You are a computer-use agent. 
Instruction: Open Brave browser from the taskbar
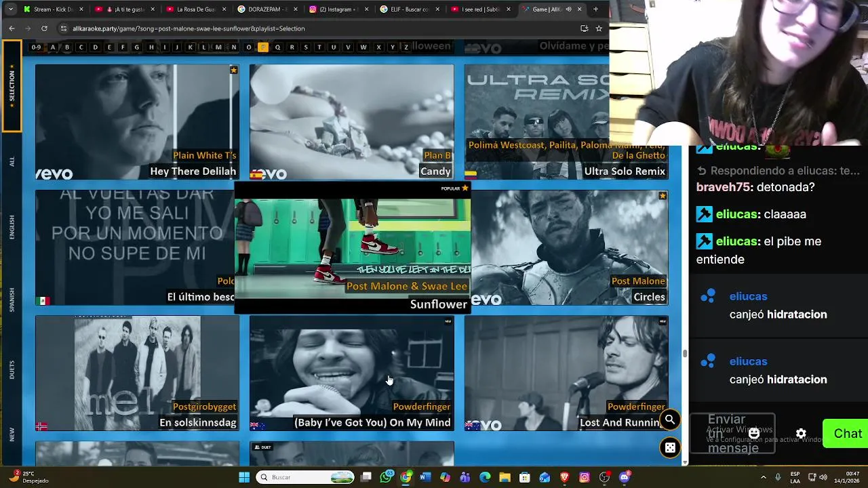pos(564,477)
